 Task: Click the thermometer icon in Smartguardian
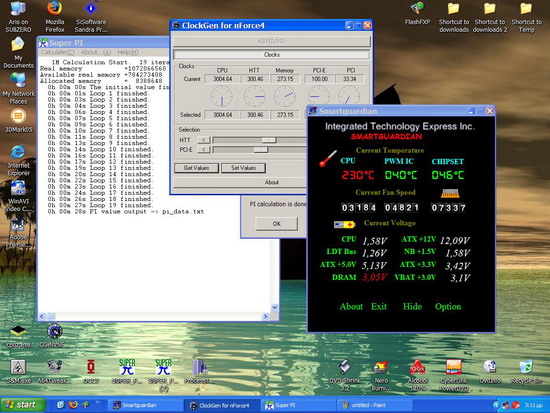coord(328,158)
